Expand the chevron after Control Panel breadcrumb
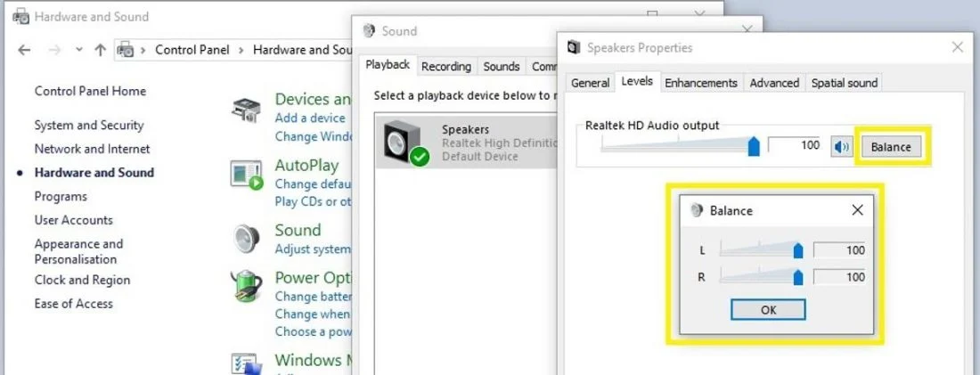Viewport: 980px width, 375px height. (241, 50)
